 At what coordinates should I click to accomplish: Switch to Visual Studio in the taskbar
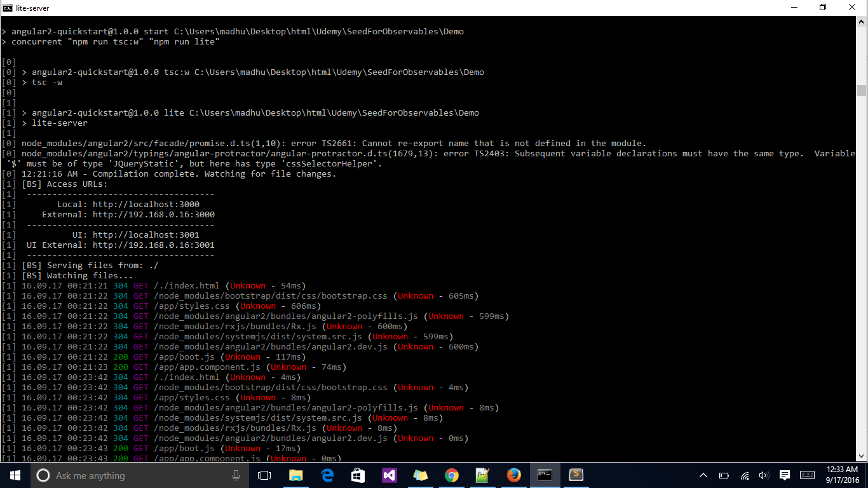click(x=389, y=475)
